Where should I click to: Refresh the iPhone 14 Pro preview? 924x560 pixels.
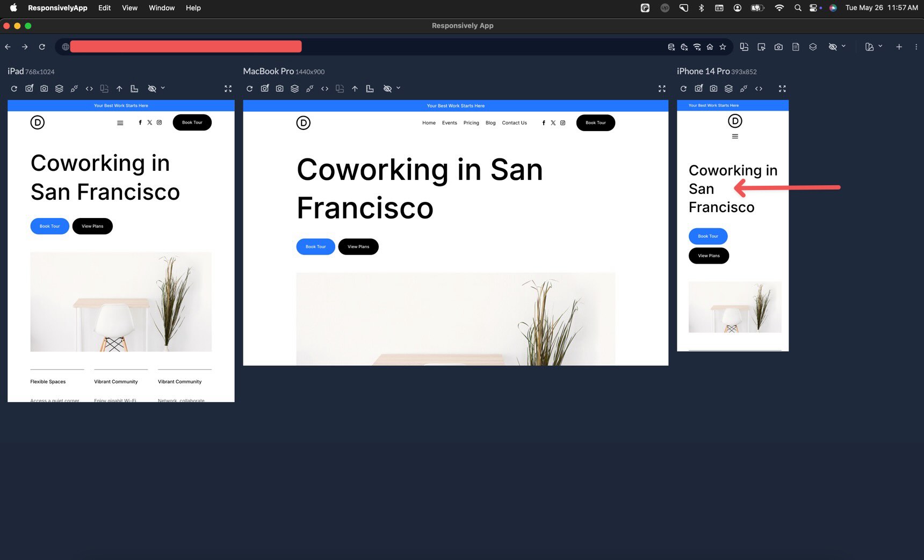tap(683, 89)
